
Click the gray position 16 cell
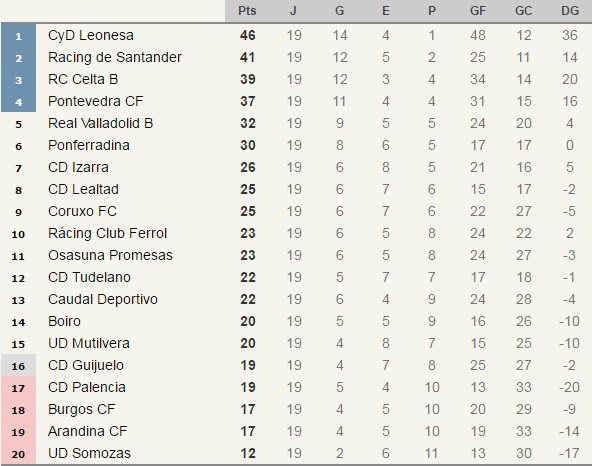tap(18, 366)
